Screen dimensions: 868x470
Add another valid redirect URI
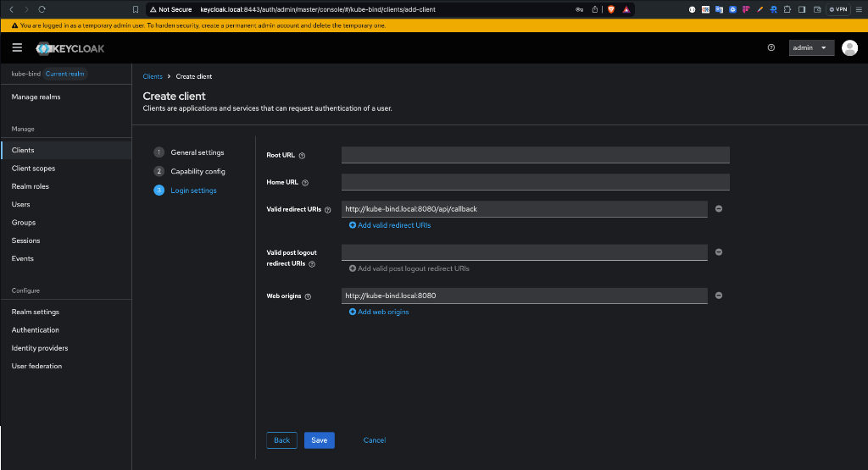click(390, 225)
